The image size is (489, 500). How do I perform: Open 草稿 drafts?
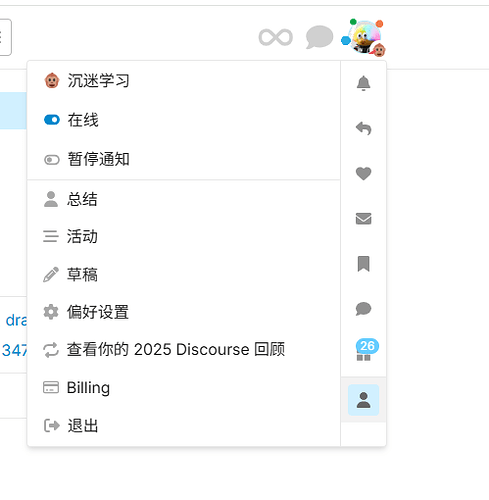tap(184, 275)
